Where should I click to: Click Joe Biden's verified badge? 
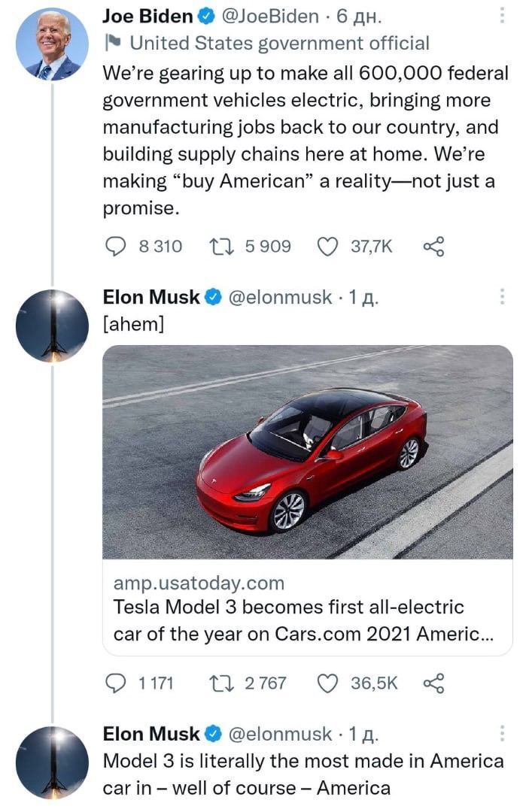[207, 17]
